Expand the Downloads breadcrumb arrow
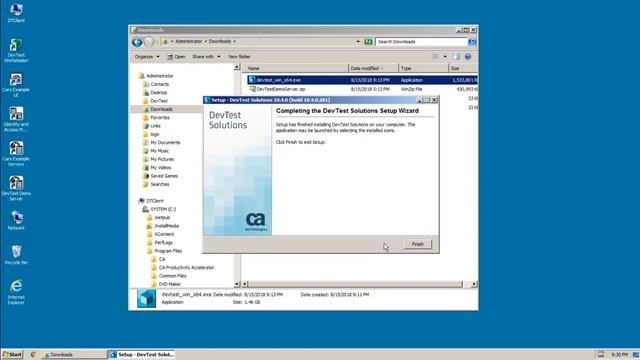Viewport: 640px width, 360px height. point(235,42)
